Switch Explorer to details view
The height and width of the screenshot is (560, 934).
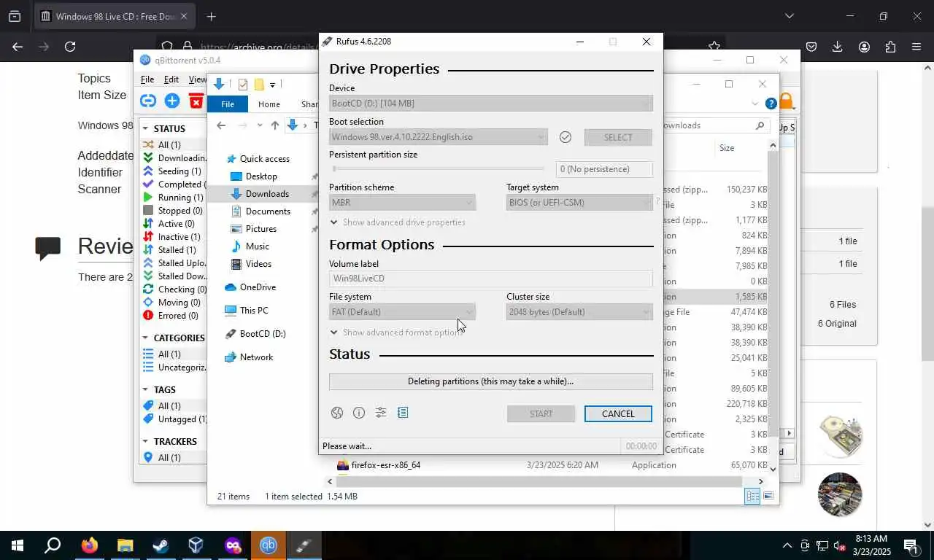pyautogui.click(x=752, y=496)
